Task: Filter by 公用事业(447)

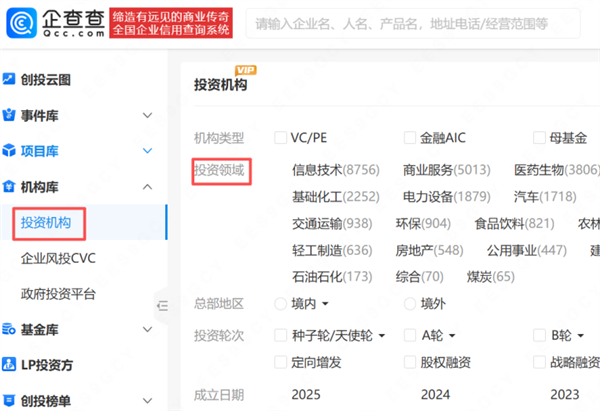Action: (527, 251)
